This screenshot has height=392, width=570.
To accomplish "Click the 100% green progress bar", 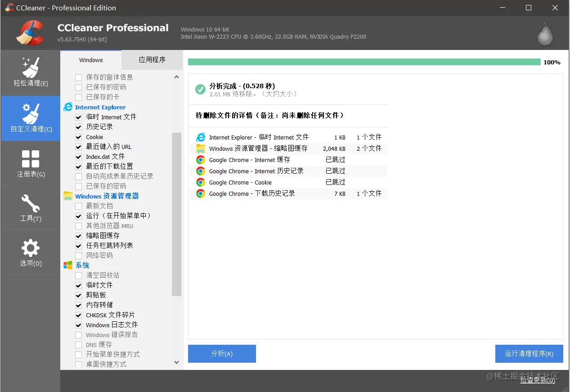I will [x=364, y=62].
